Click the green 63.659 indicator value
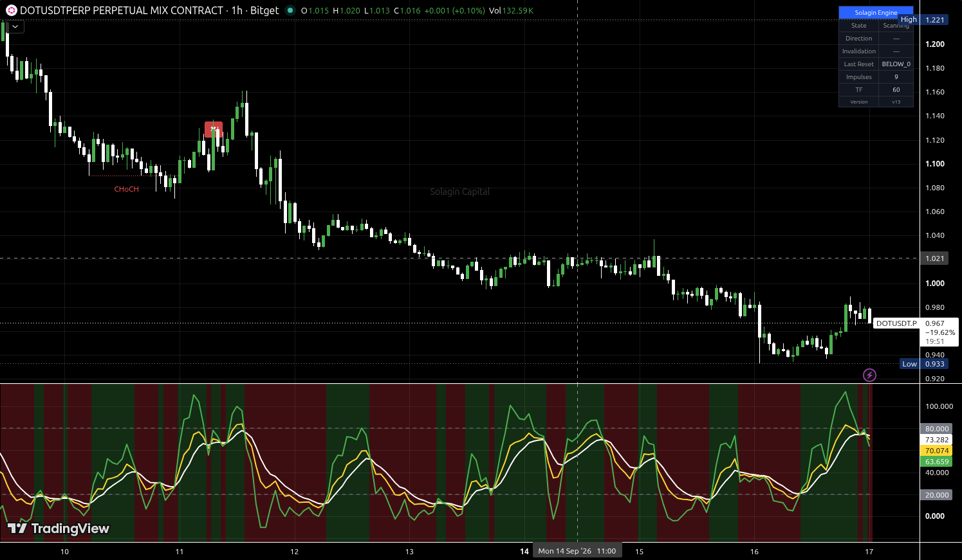The width and height of the screenshot is (962, 560). pyautogui.click(x=936, y=462)
